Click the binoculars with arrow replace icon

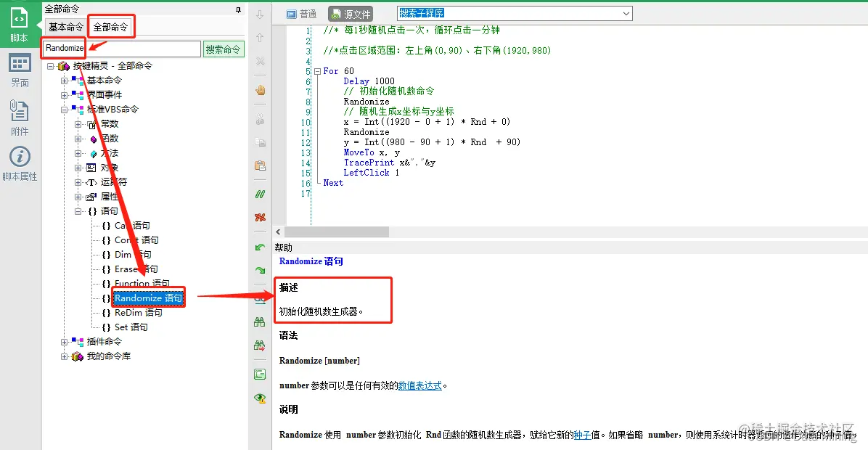[260, 345]
